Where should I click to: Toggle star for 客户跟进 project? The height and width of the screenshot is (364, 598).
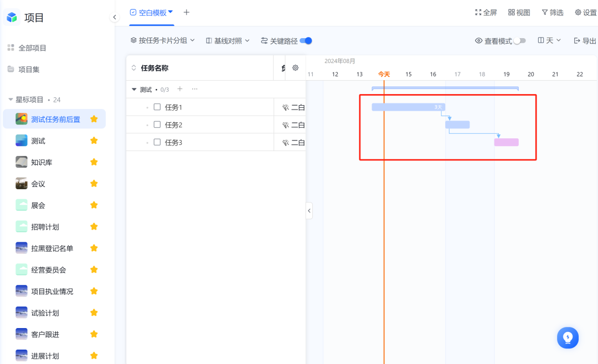[x=94, y=335]
